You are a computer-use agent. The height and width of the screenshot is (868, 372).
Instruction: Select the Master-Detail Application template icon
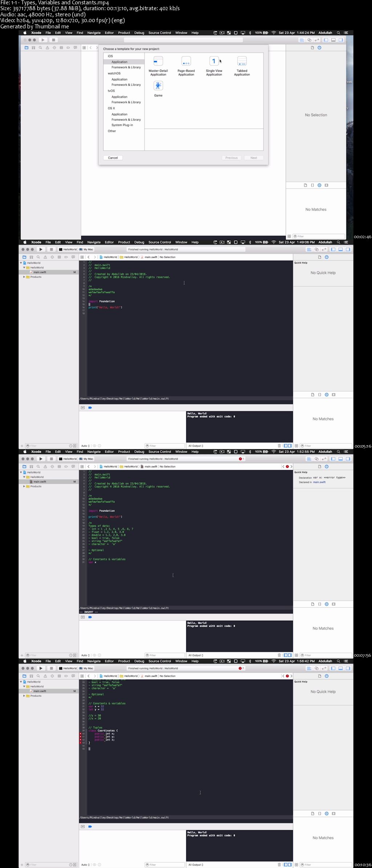[158, 61]
